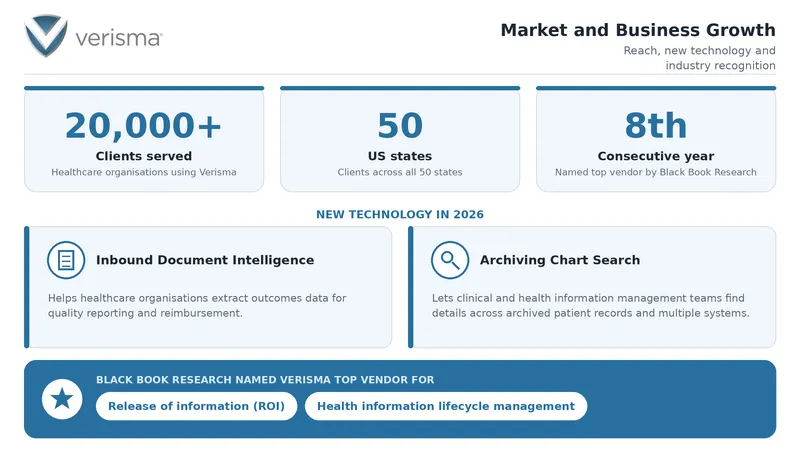Click the verisma wordmark text
Image resolution: width=800 pixels, height=450 pixels.
119,38
